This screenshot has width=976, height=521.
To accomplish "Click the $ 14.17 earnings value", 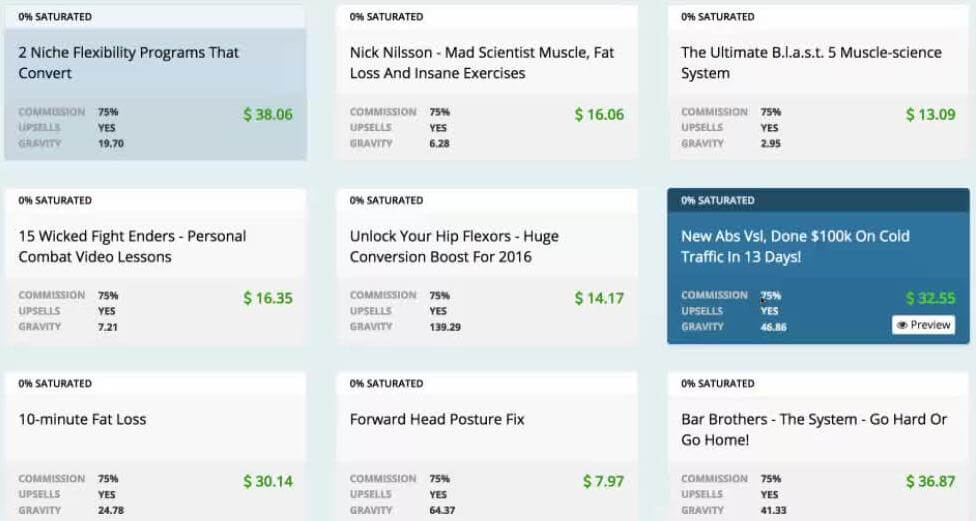I will point(599,298).
